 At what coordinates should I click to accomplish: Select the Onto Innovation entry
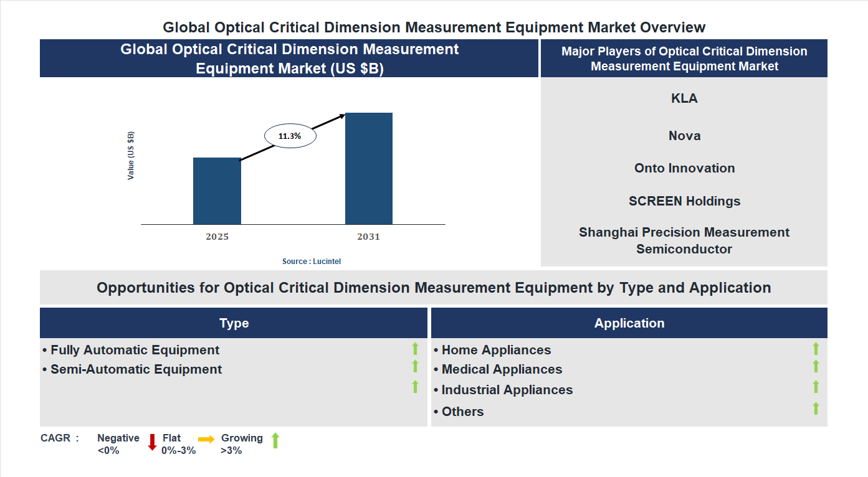[x=684, y=168]
